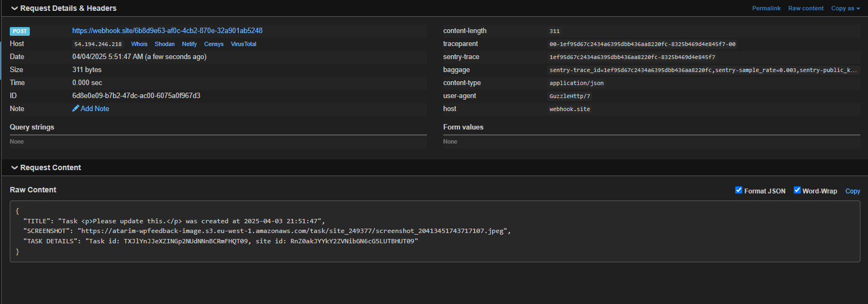Collapse the Request Content section
868x304 pixels.
(x=15, y=167)
